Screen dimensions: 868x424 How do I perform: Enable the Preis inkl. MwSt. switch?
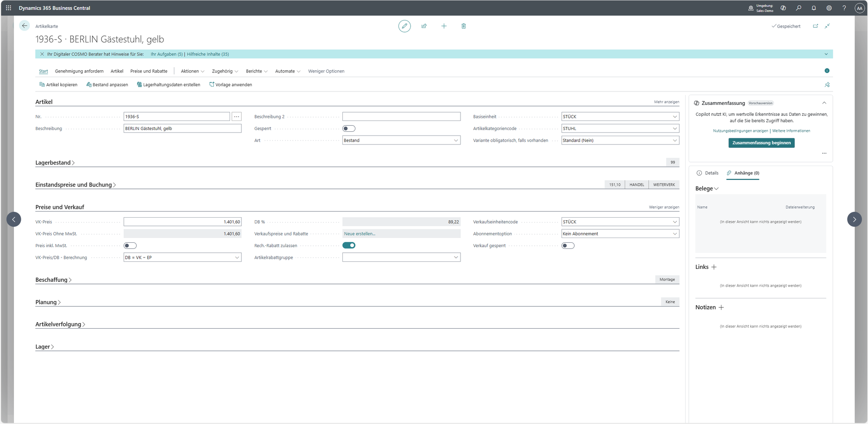pyautogui.click(x=130, y=246)
